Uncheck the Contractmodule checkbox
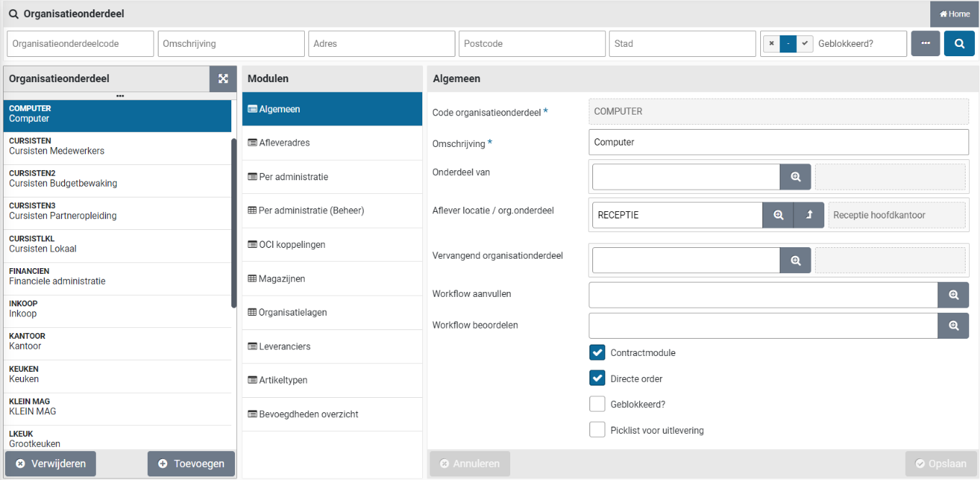Image resolution: width=980 pixels, height=480 pixels. [x=597, y=352]
